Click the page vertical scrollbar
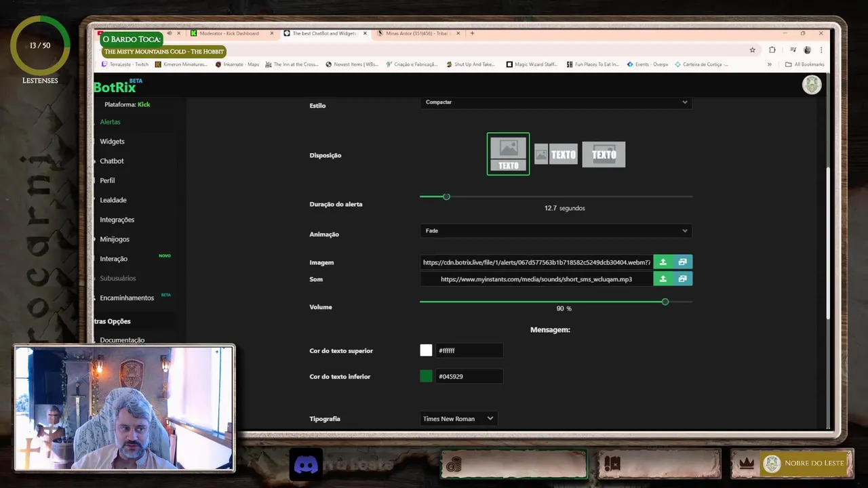Viewport: 868px width, 488px height. tap(828, 244)
